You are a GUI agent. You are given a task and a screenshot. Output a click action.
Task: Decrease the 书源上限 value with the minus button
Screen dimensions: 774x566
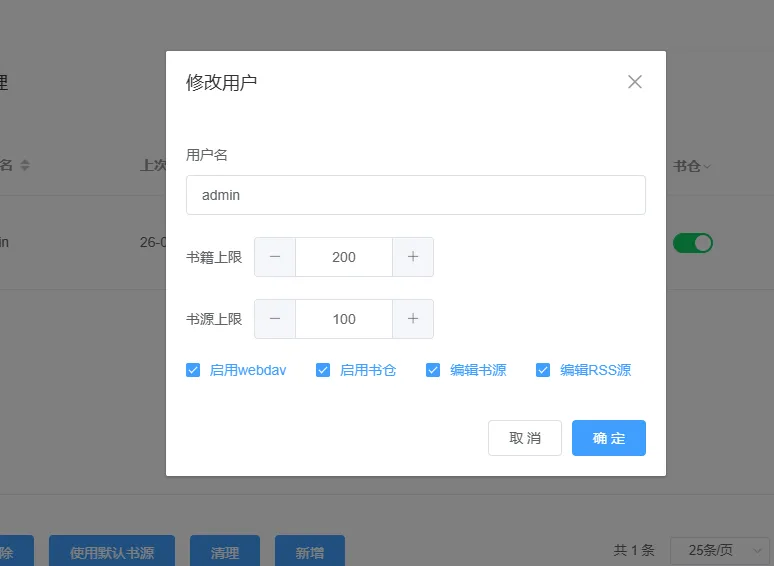(x=275, y=319)
